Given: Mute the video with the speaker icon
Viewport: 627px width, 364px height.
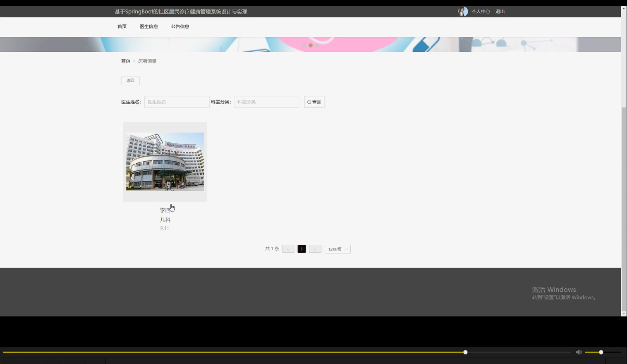Looking at the screenshot, I should 579,352.
